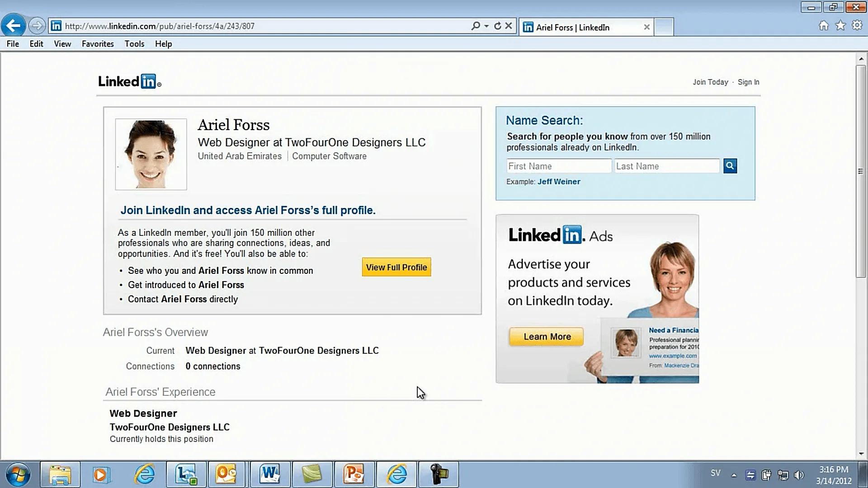868x488 pixels.
Task: Open the camcorder recorder app on the taskbar
Action: [439, 474]
